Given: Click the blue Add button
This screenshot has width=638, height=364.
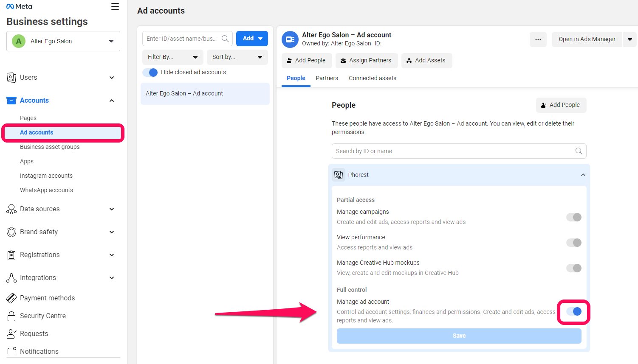Looking at the screenshot, I should (x=252, y=39).
